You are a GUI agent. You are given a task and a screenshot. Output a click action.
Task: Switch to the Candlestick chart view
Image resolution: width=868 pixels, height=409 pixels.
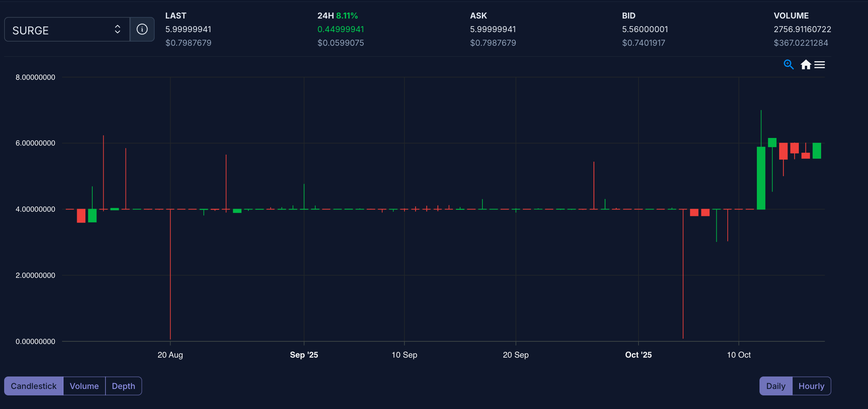point(34,386)
